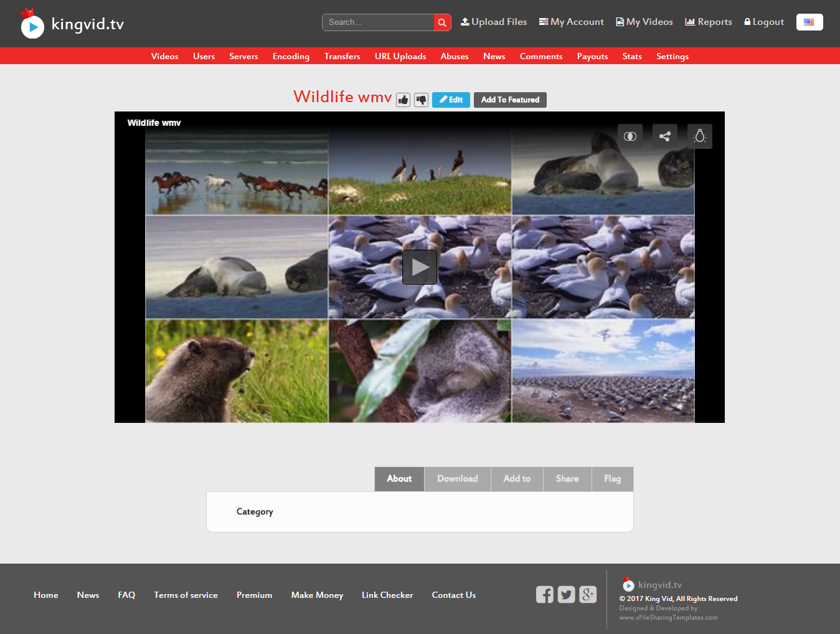Open the Stats admin menu
840x634 pixels.
click(632, 56)
